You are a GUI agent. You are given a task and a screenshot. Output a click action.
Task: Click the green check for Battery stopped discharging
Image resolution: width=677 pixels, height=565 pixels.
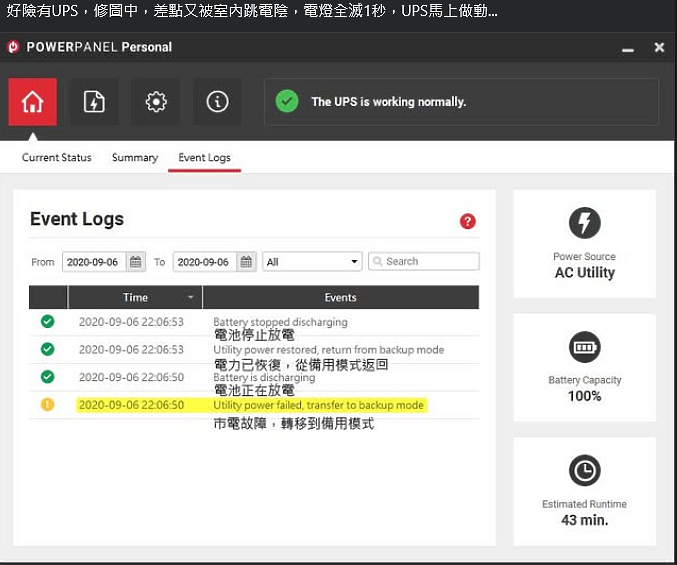[x=47, y=321]
